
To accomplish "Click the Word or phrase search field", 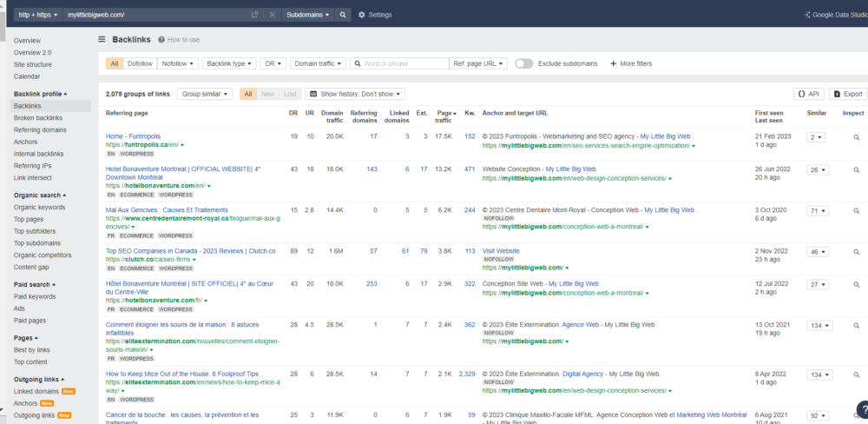I will click(399, 63).
